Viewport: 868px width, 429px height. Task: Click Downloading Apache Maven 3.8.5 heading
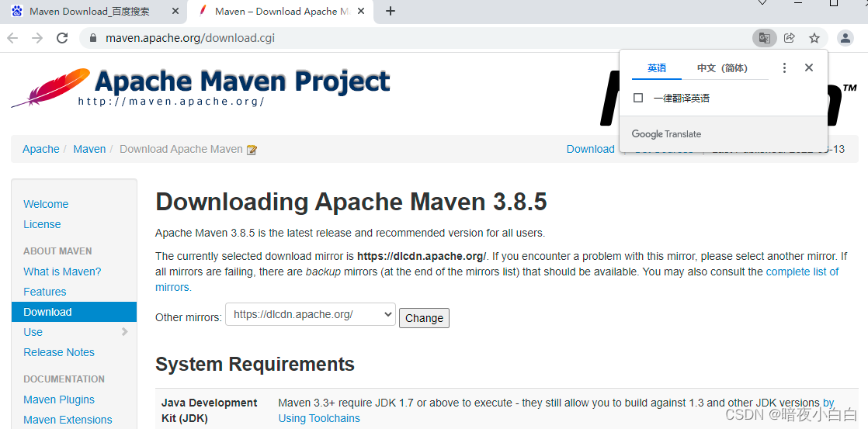(351, 202)
